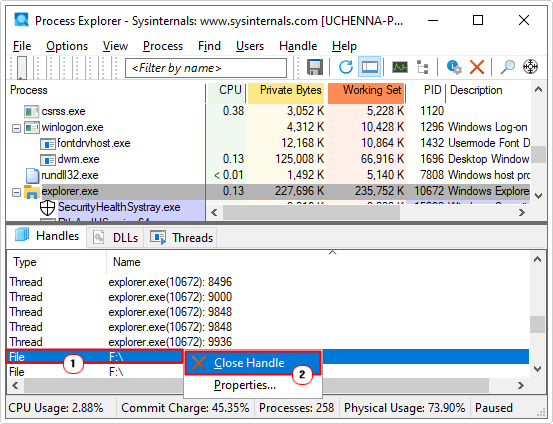The width and height of the screenshot is (553, 424).
Task: Open the Users menu
Action: tap(250, 46)
